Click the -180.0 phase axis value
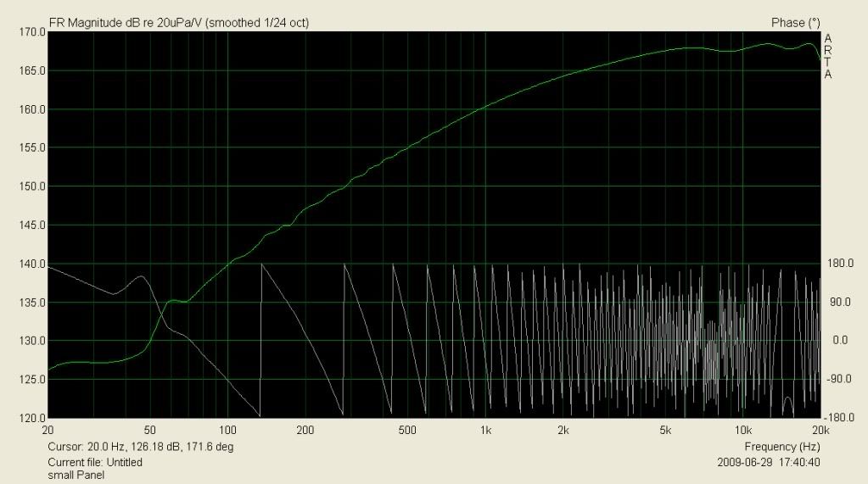The image size is (868, 484). click(839, 417)
